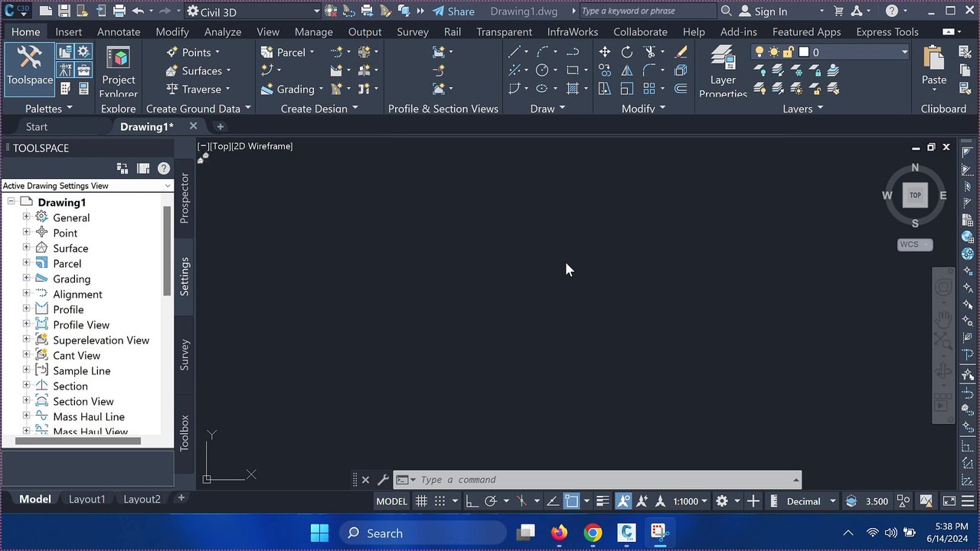The height and width of the screenshot is (551, 980).
Task: Click the Share button
Action: coord(453,11)
